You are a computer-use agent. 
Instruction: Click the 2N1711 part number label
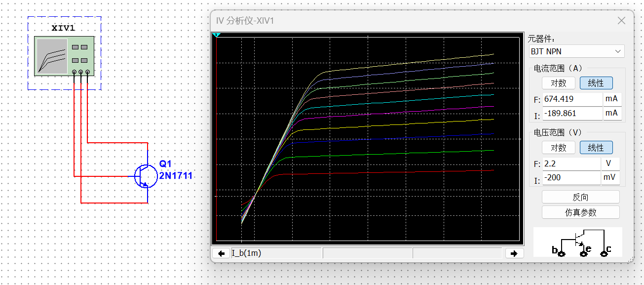tap(176, 176)
